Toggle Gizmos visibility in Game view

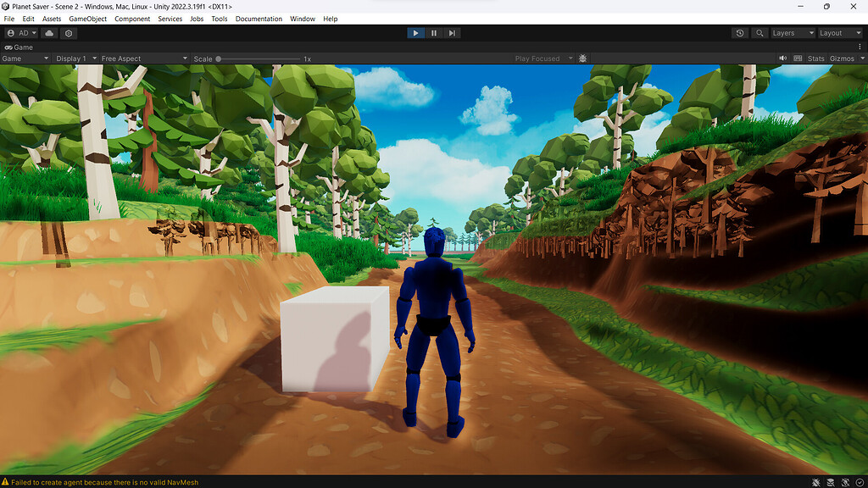pyautogui.click(x=842, y=58)
